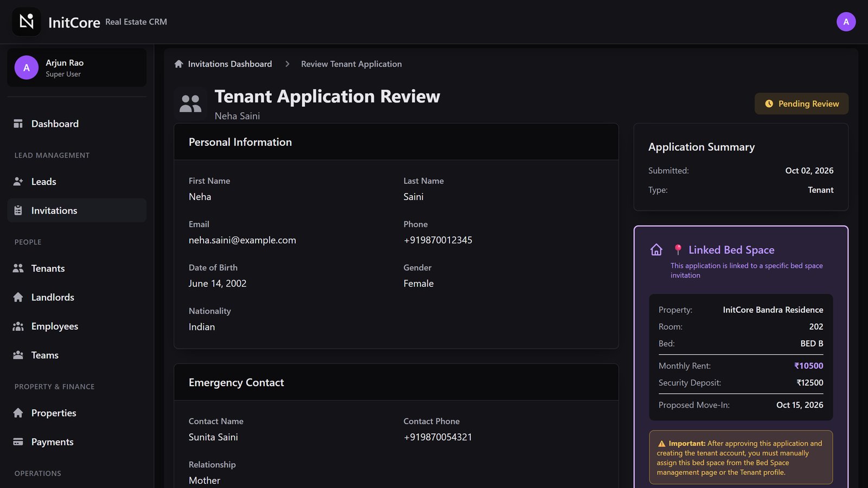Click the tenant application people icon
The height and width of the screenshot is (488, 868).
tap(190, 103)
